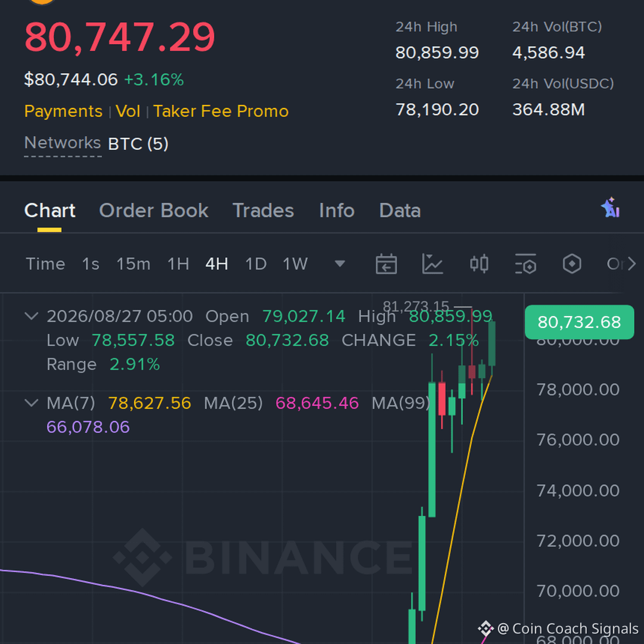Click the Networks label

[x=63, y=143]
